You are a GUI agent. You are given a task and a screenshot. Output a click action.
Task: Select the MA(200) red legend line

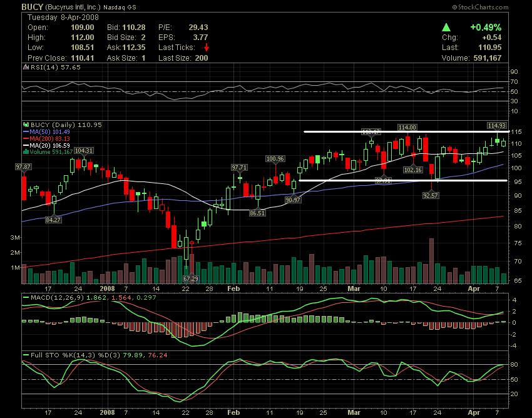coord(26,138)
